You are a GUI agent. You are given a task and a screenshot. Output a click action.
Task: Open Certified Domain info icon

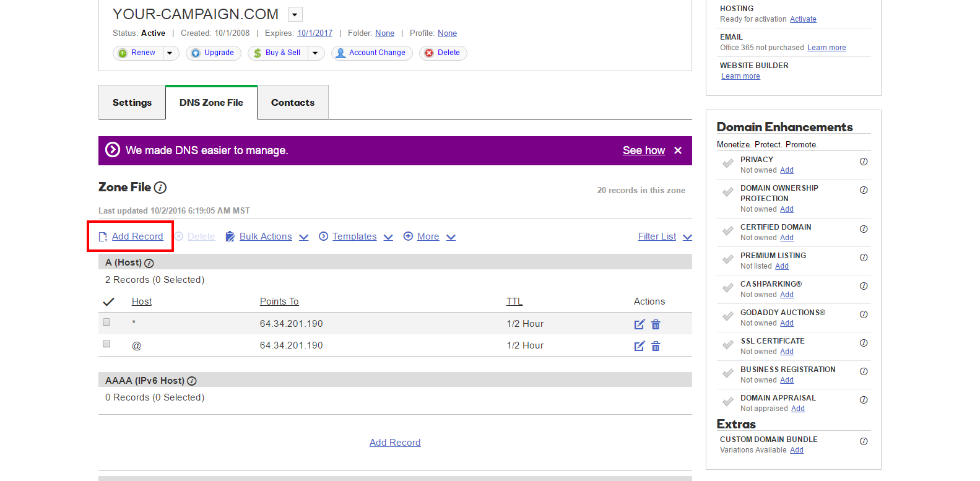pyautogui.click(x=864, y=229)
